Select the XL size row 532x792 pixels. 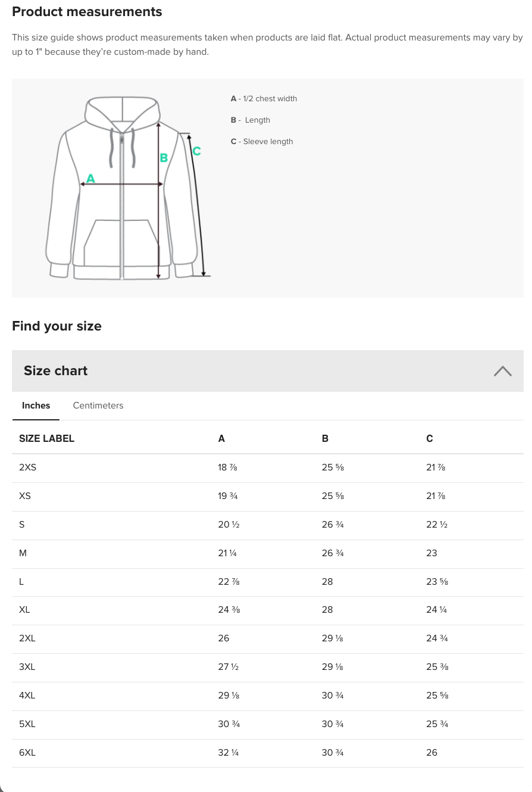268,610
